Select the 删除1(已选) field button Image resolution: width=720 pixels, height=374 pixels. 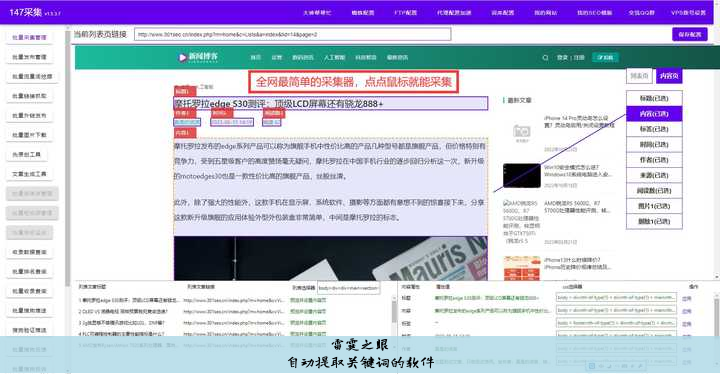point(654,221)
